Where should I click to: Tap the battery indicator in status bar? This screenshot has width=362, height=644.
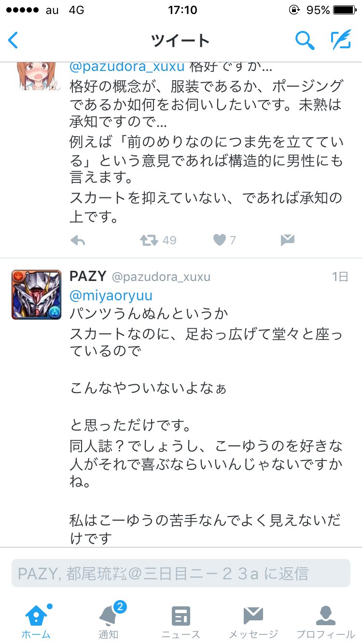click(x=344, y=10)
